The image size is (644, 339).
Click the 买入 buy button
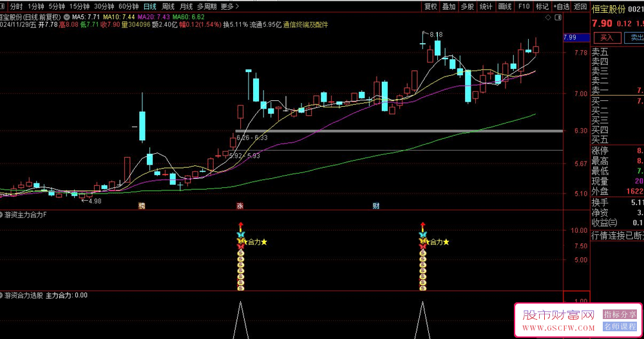point(607,38)
